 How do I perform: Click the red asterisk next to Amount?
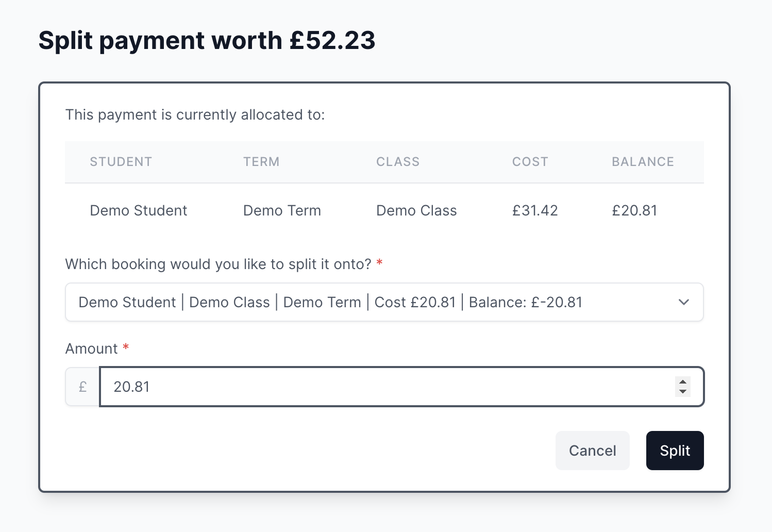click(126, 348)
